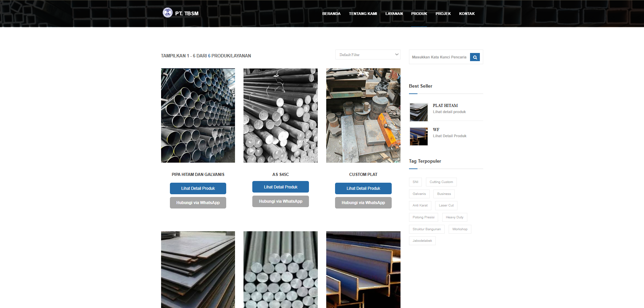The width and height of the screenshot is (644, 308).
Task: Click the search keyword input field
Action: pyautogui.click(x=439, y=57)
